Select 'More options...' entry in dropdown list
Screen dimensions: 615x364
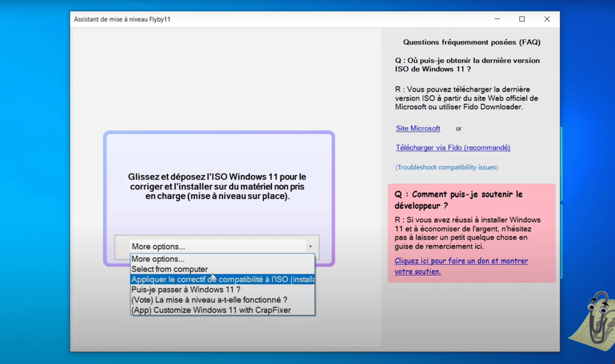[x=222, y=259]
